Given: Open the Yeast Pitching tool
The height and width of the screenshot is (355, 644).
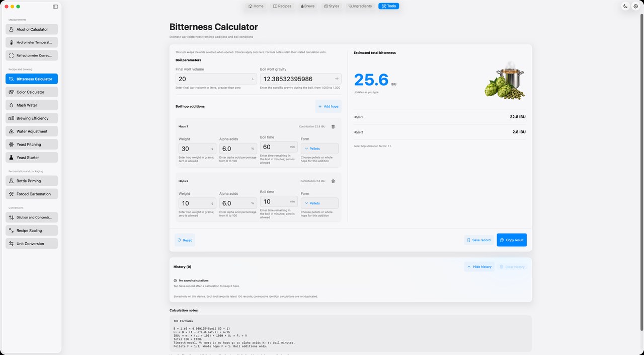Looking at the screenshot, I should click(32, 145).
